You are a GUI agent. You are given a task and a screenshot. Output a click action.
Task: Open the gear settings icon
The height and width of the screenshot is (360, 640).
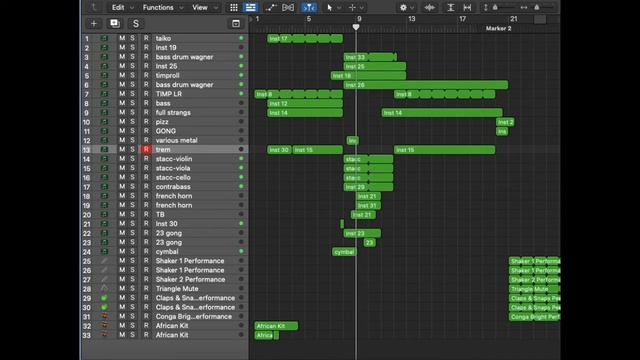tap(403, 7)
